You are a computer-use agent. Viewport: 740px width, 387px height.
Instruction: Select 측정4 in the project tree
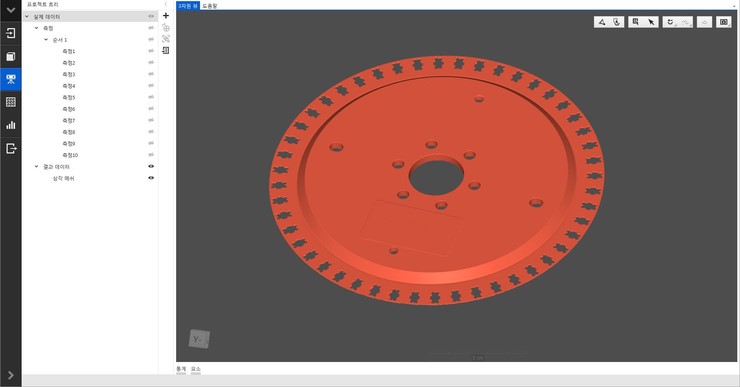(x=69, y=86)
